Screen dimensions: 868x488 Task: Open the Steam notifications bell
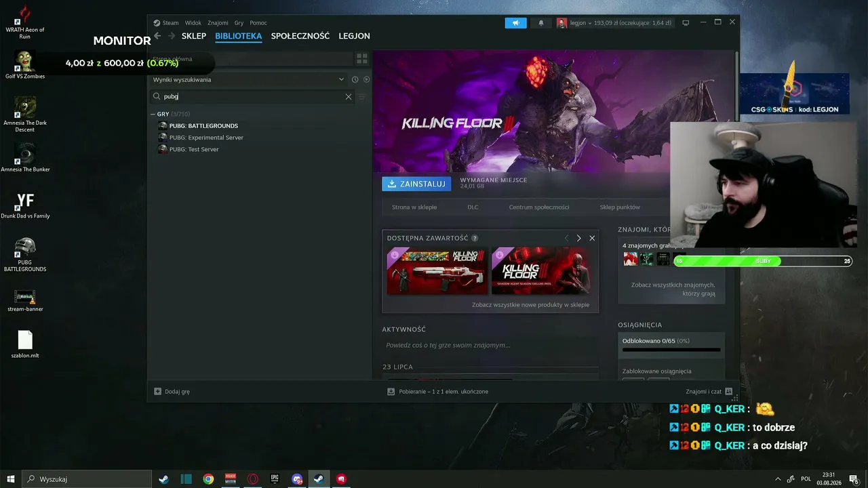pos(541,23)
